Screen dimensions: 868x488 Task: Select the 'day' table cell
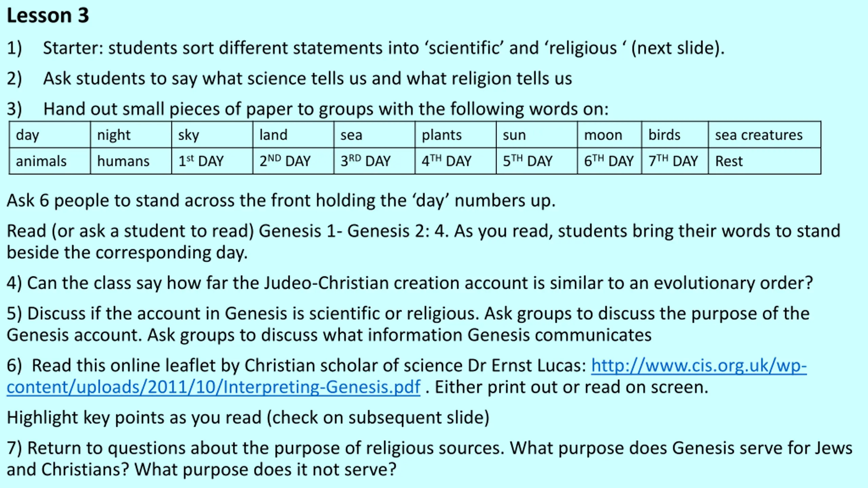point(50,135)
